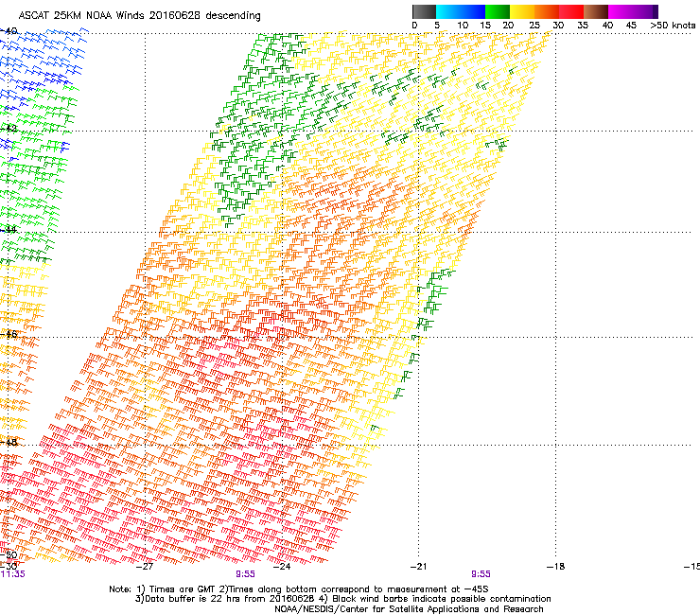The width and height of the screenshot is (700, 615).
Task: Select the green 15-20 knots legend swatch
Action: 498,11
